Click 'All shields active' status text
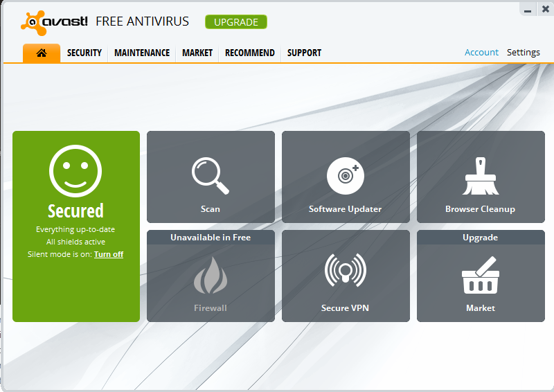This screenshot has height=392, width=554. [x=75, y=242]
